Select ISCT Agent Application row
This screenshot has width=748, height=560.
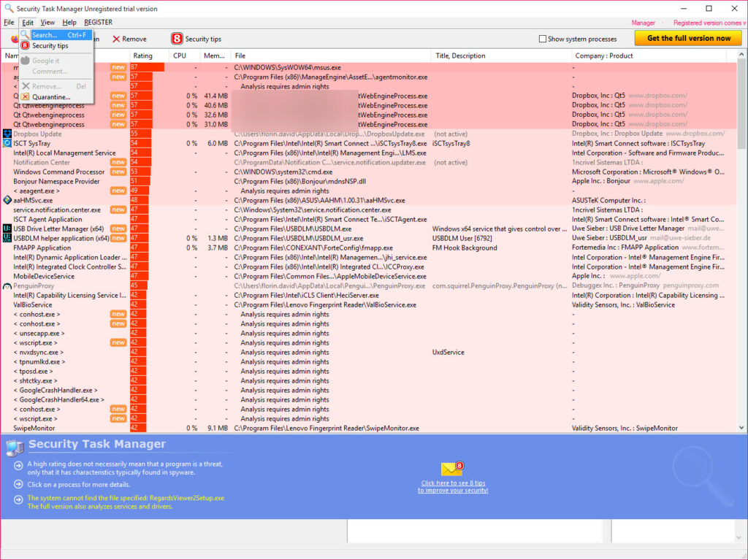coord(369,220)
